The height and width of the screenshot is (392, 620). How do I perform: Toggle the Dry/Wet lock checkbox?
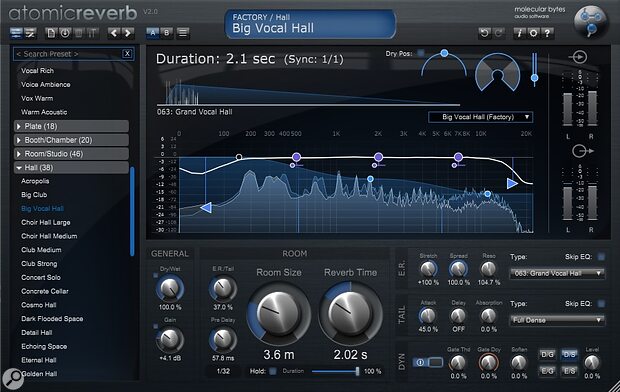pyautogui.click(x=155, y=275)
